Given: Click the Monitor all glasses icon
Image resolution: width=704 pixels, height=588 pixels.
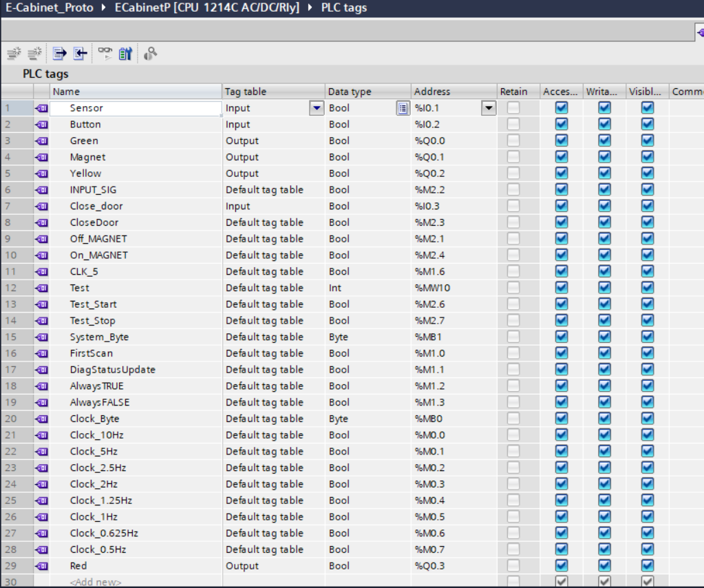Looking at the screenshot, I should tap(105, 52).
